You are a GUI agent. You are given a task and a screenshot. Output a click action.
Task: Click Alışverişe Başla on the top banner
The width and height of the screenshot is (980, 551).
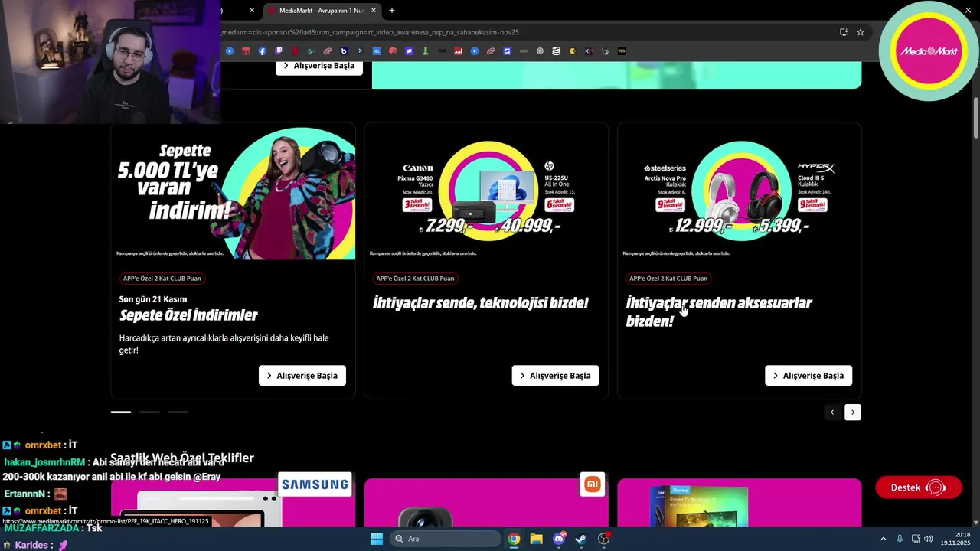pyautogui.click(x=319, y=66)
